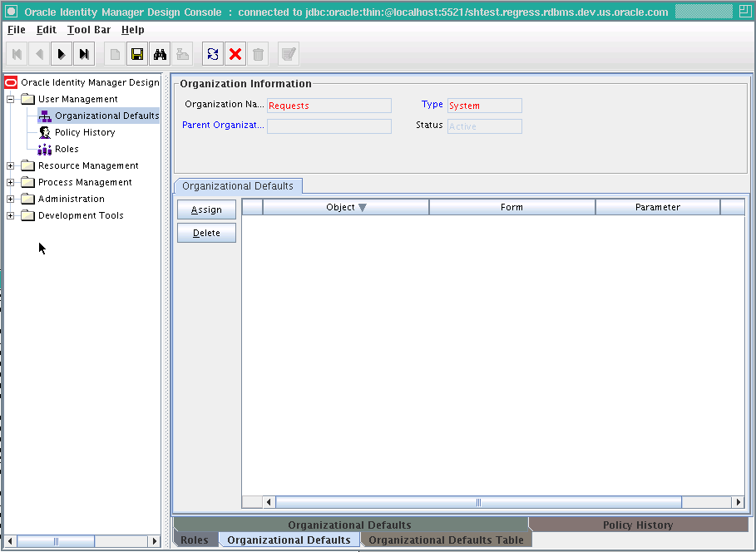Click the Oracle Identity Manager root node icon
The width and height of the screenshot is (756, 552).
(9, 82)
